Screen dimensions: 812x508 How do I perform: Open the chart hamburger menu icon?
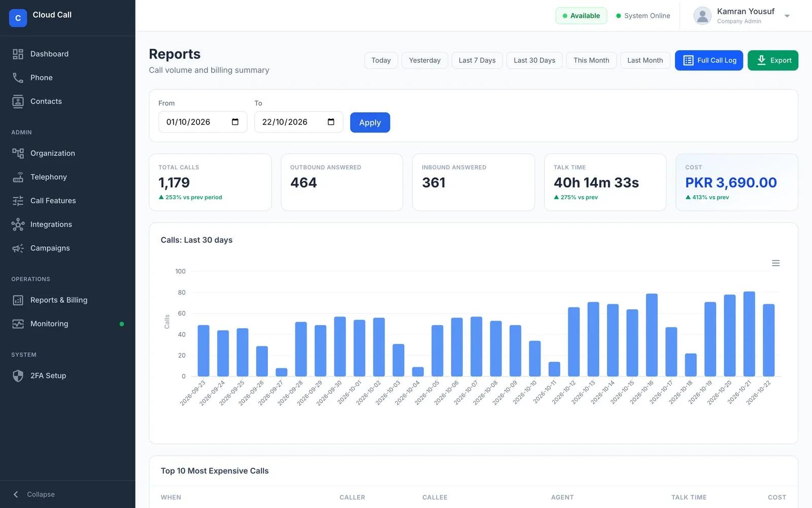tap(775, 263)
